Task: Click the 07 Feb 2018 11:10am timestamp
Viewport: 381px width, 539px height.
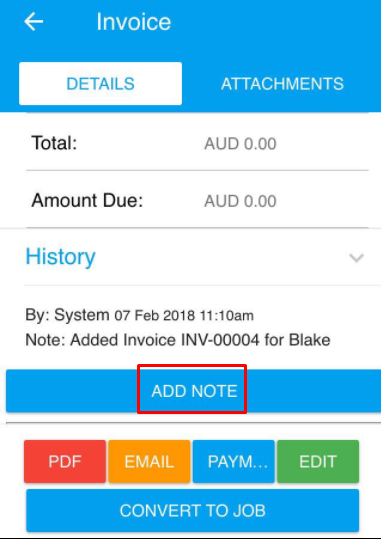Action: pyautogui.click(x=184, y=315)
